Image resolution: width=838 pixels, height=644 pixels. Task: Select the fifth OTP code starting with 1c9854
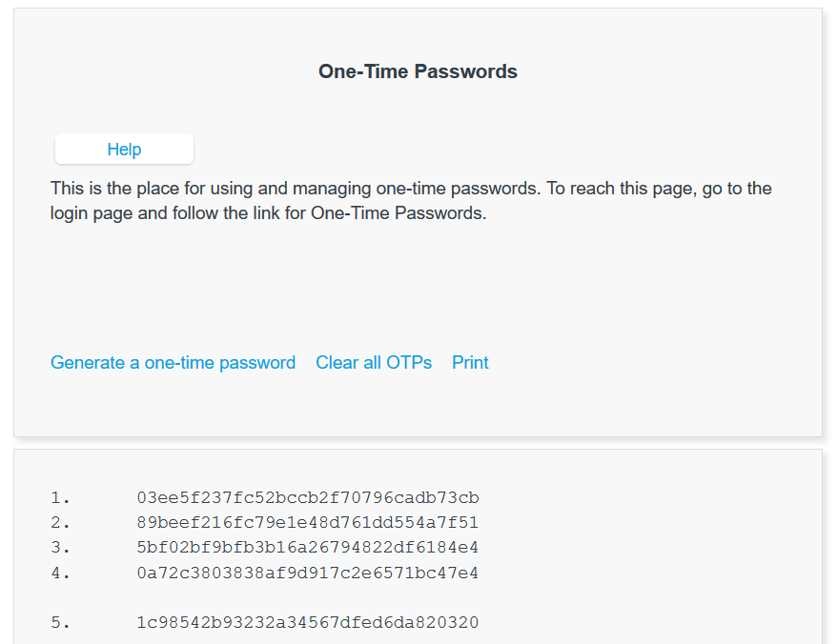coord(307,623)
